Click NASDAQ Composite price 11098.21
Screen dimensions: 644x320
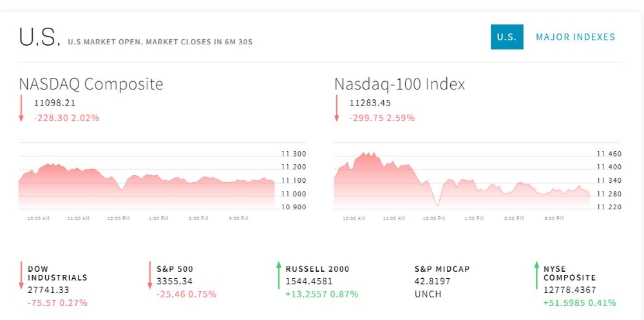[x=55, y=102]
